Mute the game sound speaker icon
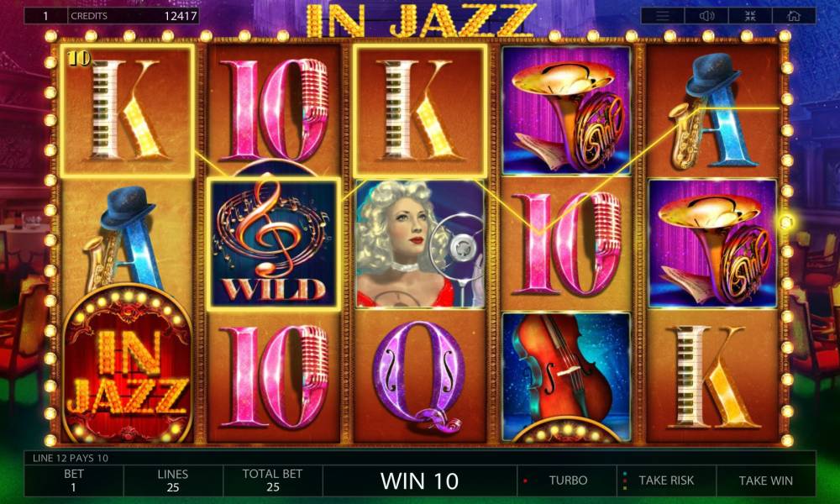This screenshot has width=840, height=504. click(706, 16)
